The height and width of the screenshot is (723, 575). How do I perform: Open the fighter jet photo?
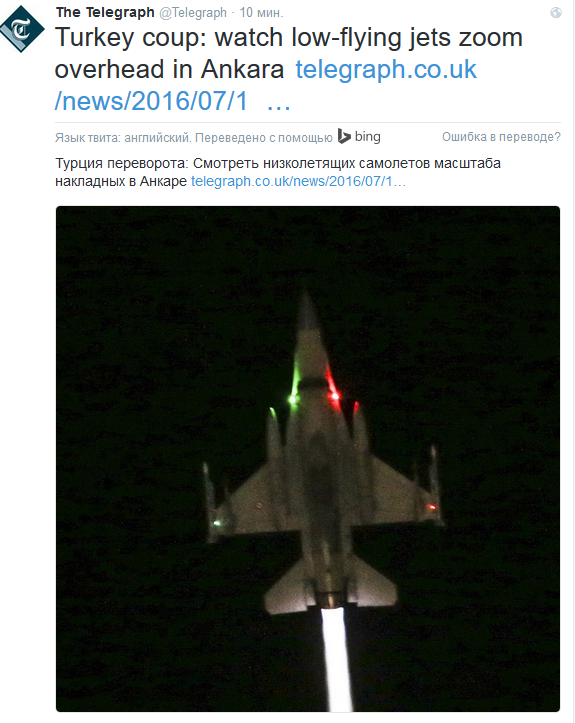pyautogui.click(x=308, y=459)
